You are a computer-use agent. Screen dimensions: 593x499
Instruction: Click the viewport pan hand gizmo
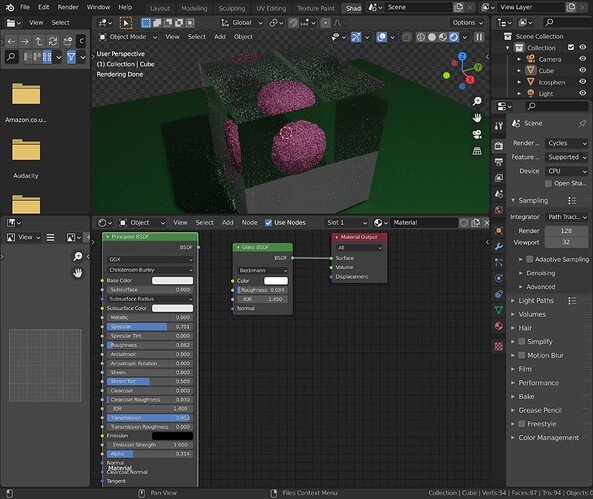click(477, 118)
